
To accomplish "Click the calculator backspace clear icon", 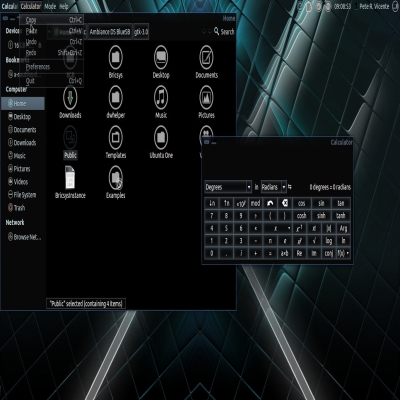I will point(285,203).
